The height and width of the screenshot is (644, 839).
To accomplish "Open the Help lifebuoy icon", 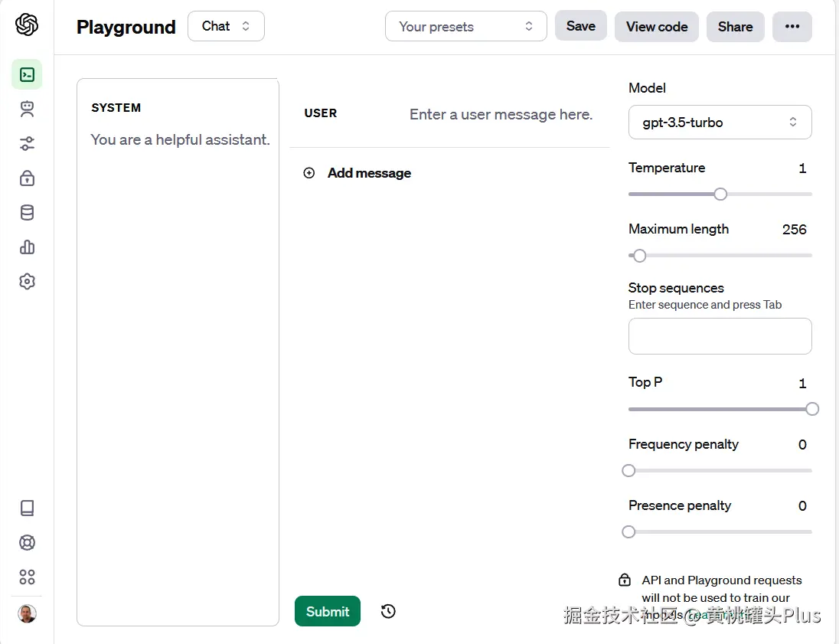I will 27,542.
